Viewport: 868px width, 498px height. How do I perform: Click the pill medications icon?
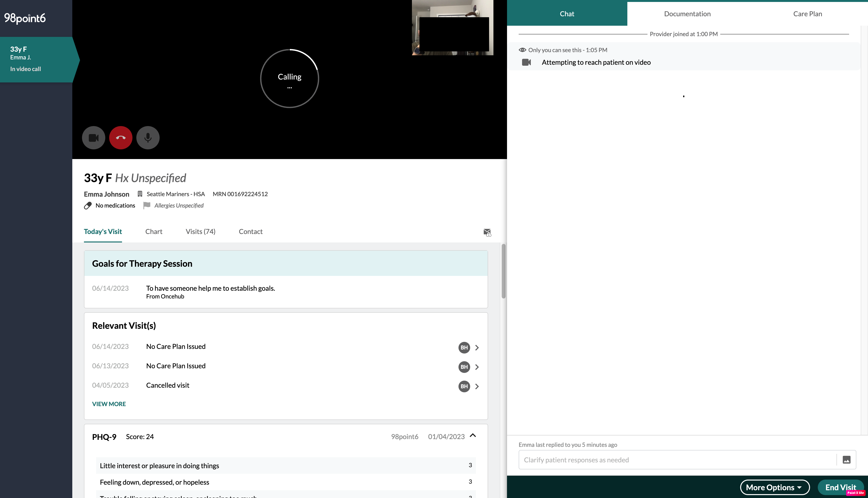tap(88, 206)
